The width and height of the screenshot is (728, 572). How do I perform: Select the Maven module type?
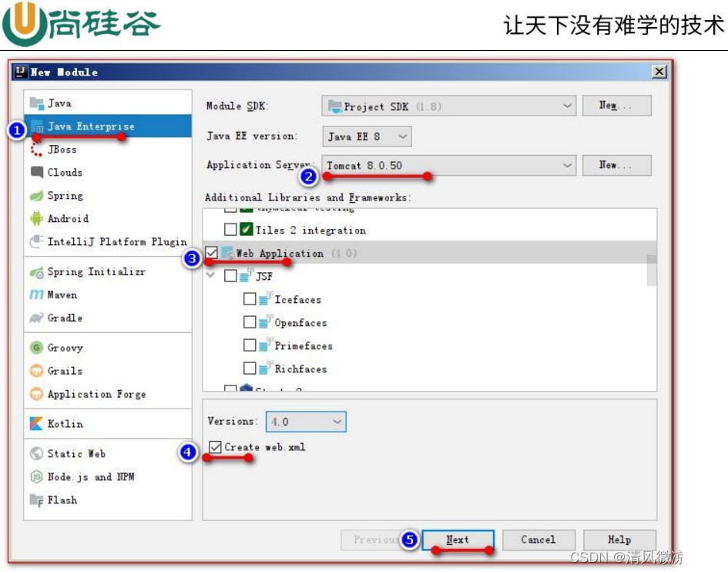(108, 294)
